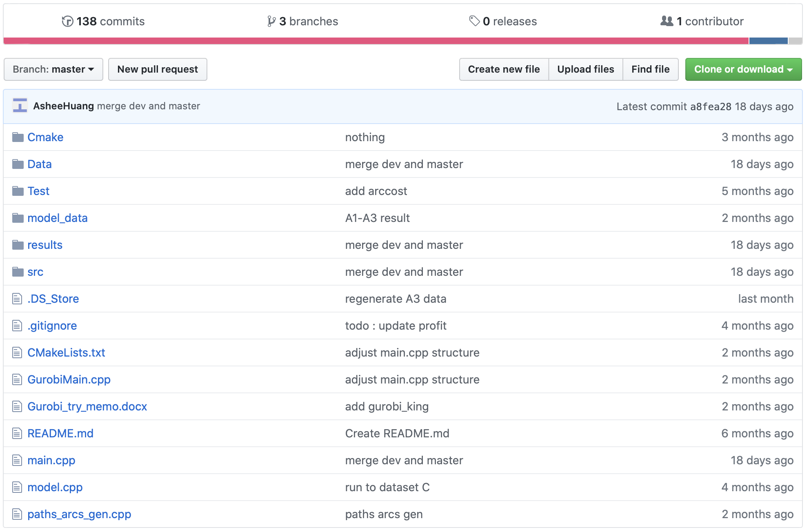
Task: Click the releases tag icon
Action: 474,21
